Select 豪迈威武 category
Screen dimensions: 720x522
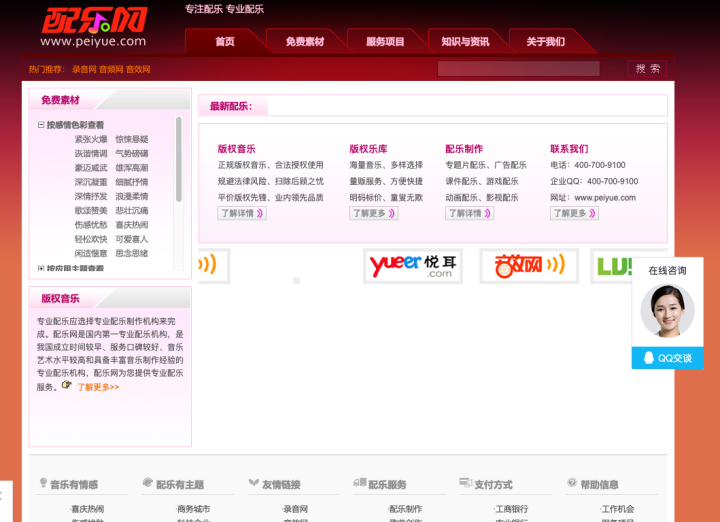point(91,168)
